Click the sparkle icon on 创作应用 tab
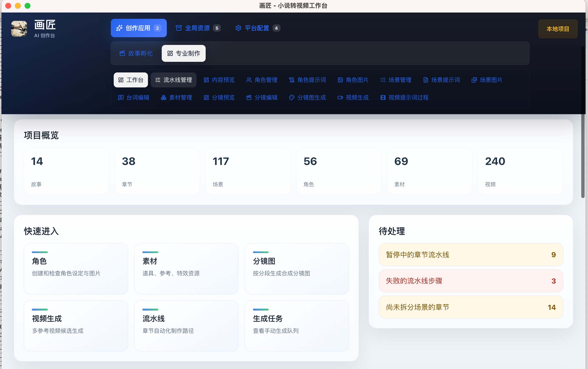 (x=119, y=28)
